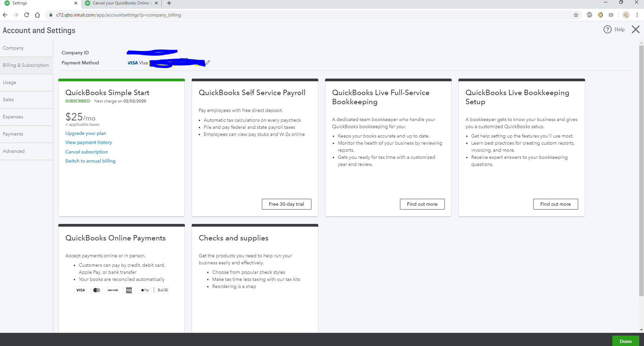Image resolution: width=644 pixels, height=346 pixels.
Task: Go to the Payments settings tab
Action: 27,134
